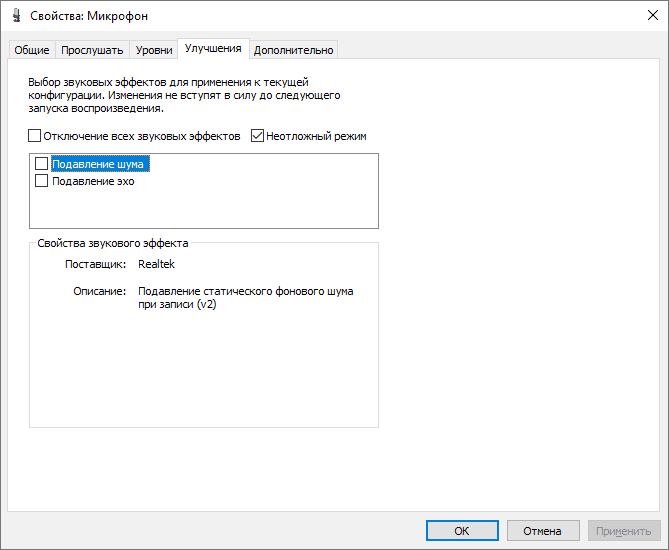Open the Прослушать tab
Viewport: 669px width, 550px height.
click(92, 50)
